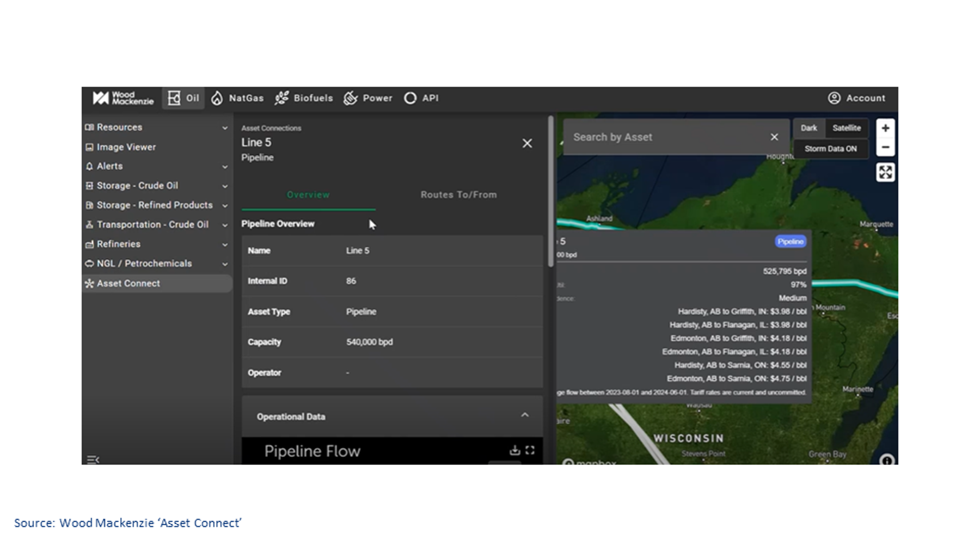
Task: Download the Pipeline Flow chart
Action: tap(514, 450)
